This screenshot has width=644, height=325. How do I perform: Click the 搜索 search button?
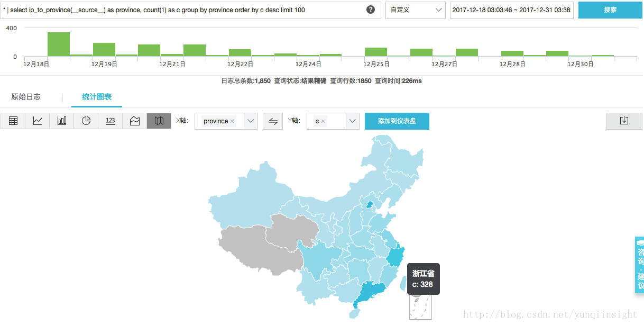610,10
